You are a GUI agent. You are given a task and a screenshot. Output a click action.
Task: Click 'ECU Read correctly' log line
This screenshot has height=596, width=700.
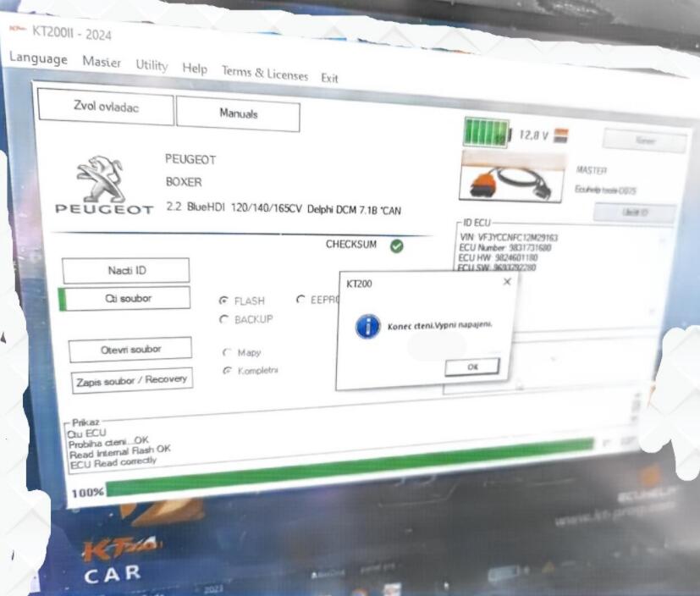113,462
